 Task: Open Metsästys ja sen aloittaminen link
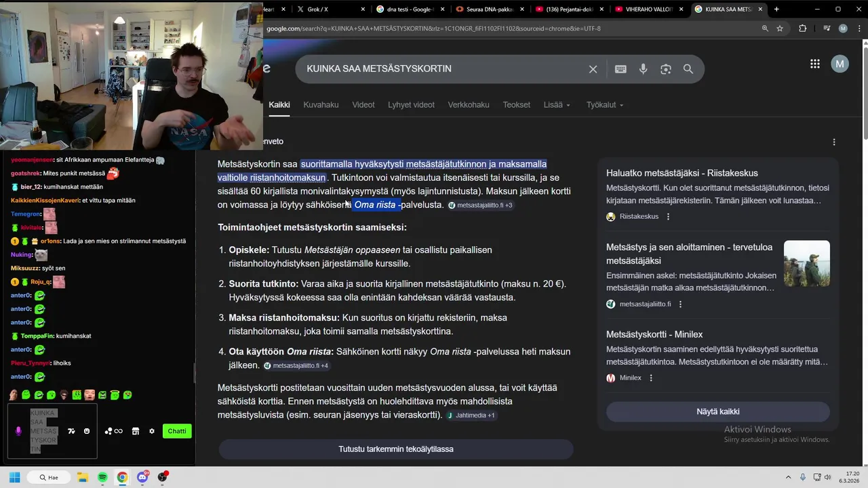689,254
